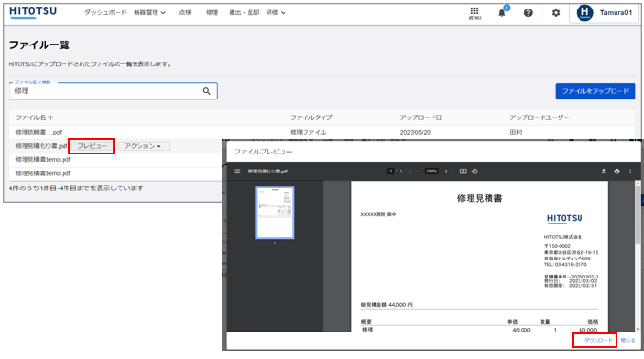The width and height of the screenshot is (644, 359).
Task: Expand the 機器管理 dropdown menu
Action: (150, 12)
